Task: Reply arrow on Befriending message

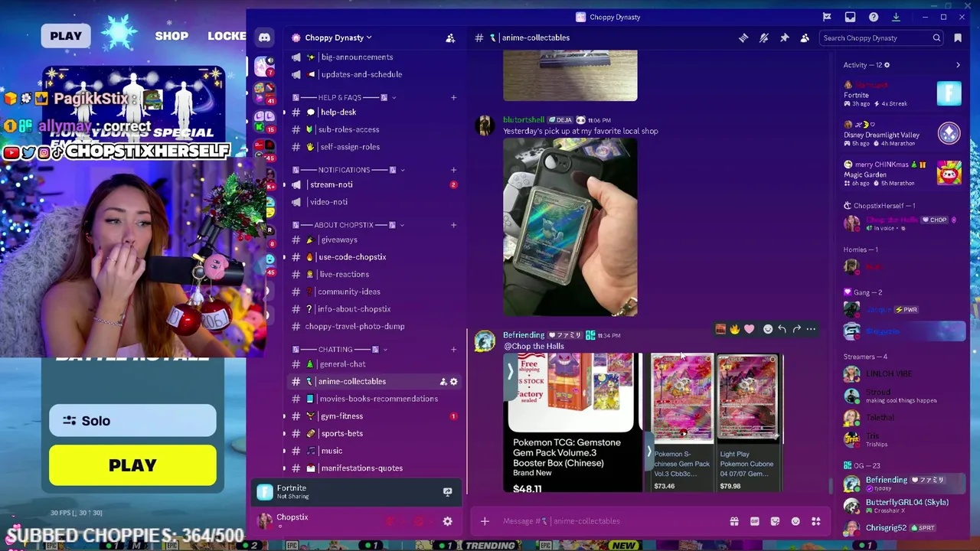Action: [782, 329]
